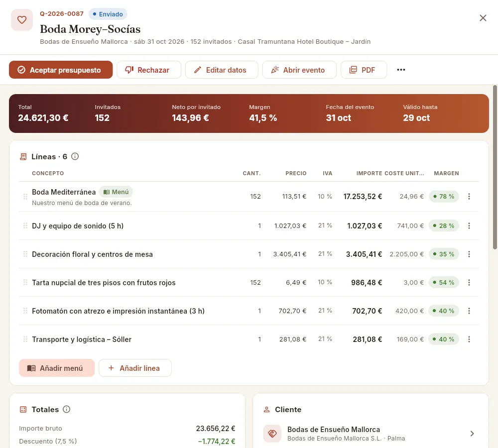Grab the drag handle of Boda Mediterránea row
The image size is (498, 448).
[25, 197]
